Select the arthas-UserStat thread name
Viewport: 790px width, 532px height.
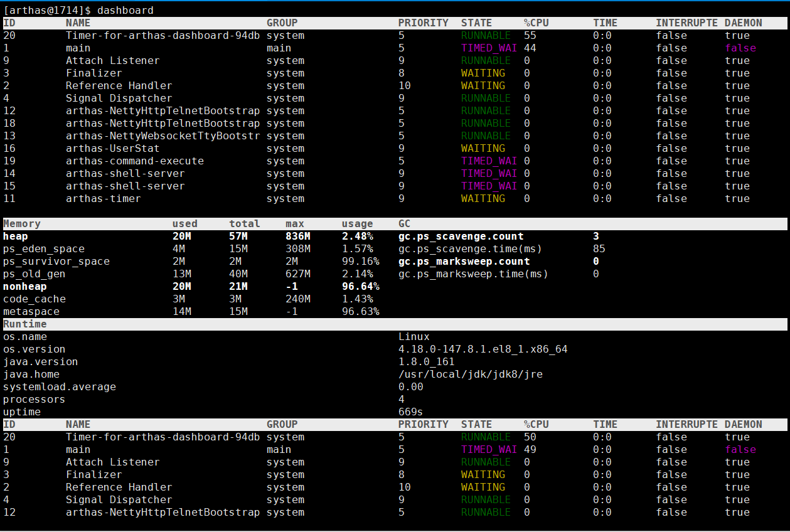coord(113,149)
